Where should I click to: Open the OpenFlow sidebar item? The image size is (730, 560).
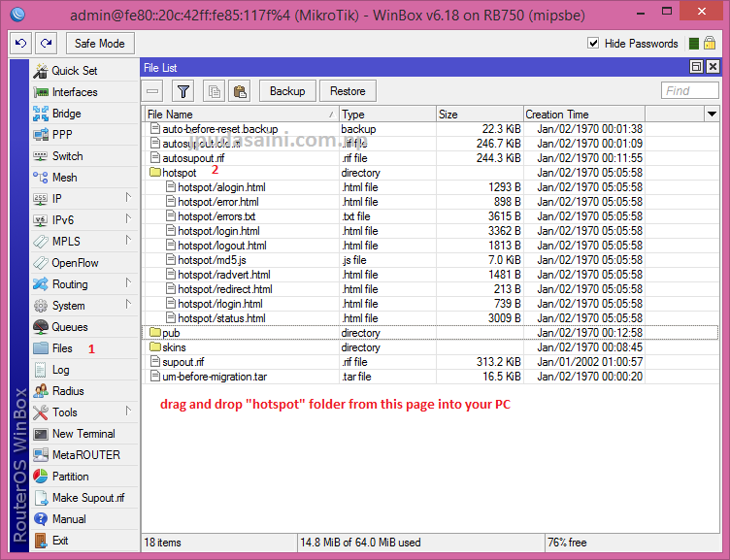(x=84, y=263)
